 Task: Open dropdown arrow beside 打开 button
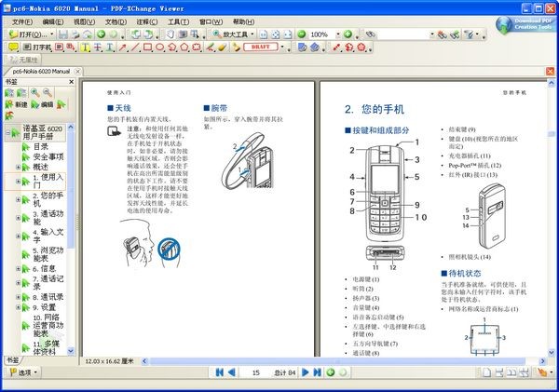(52, 34)
